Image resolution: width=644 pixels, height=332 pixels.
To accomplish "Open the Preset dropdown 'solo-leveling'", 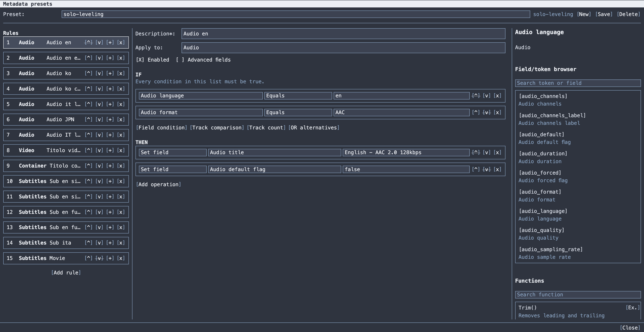I will 296,14.
